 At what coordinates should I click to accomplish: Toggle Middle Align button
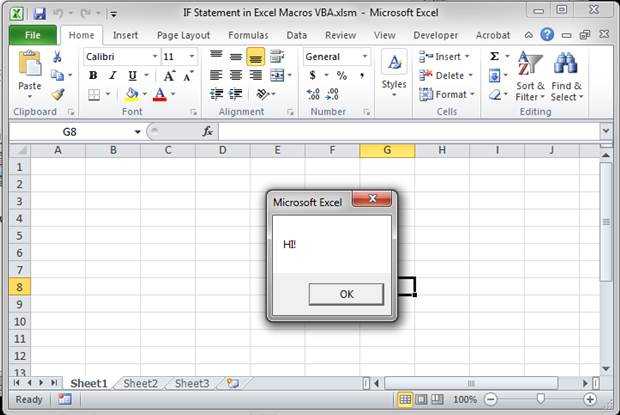tap(236, 57)
